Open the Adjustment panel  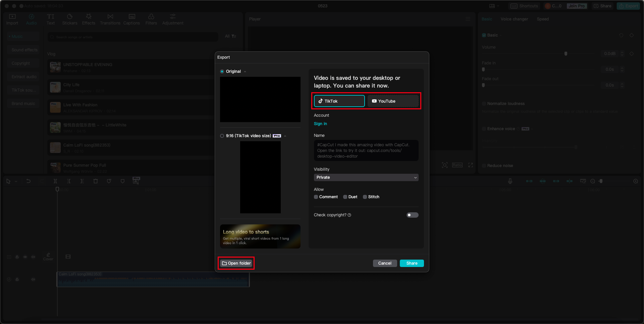point(173,19)
